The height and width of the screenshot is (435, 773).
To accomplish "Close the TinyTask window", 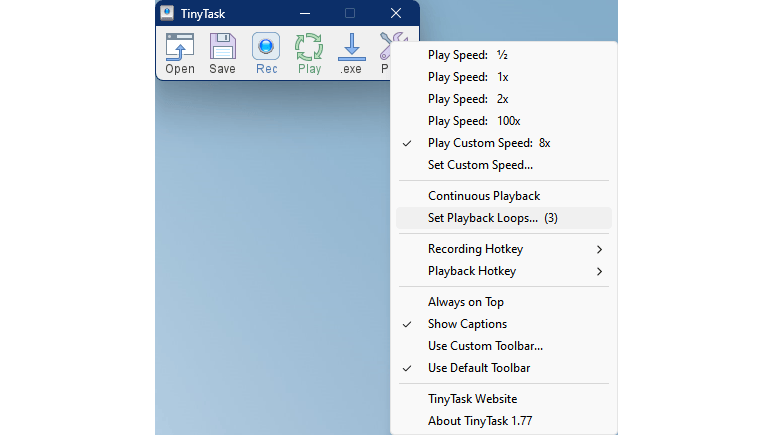I will pyautogui.click(x=396, y=13).
